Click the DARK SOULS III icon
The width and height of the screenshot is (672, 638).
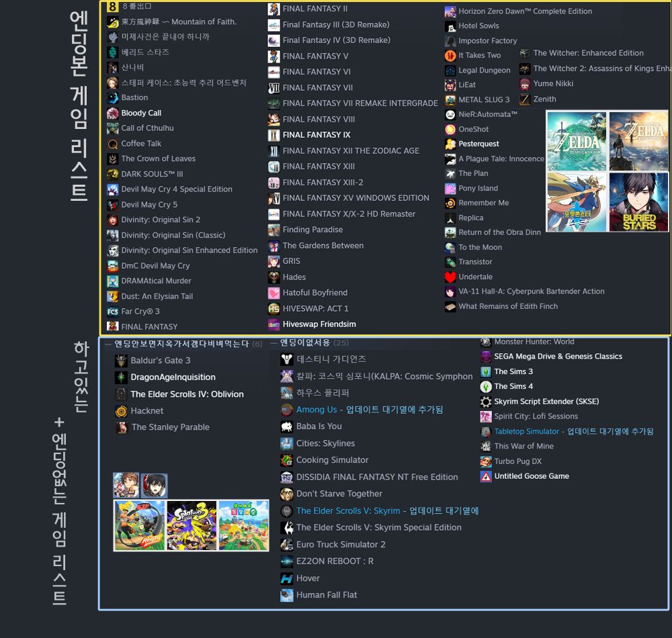coord(112,174)
